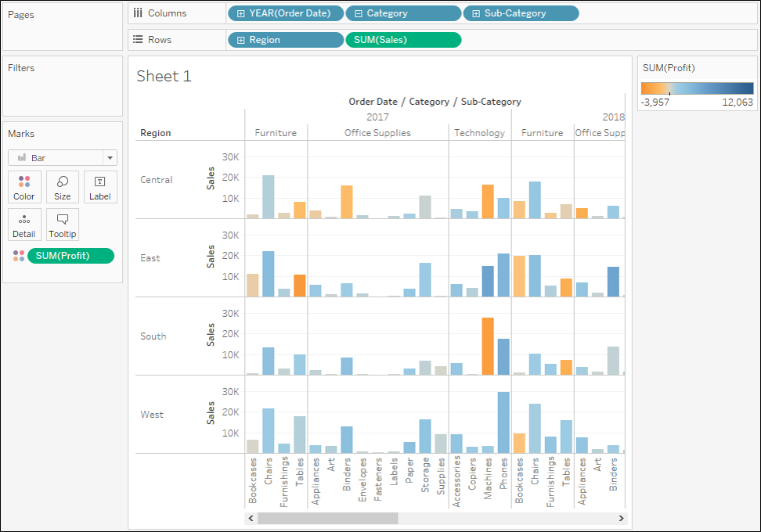Image resolution: width=761 pixels, height=532 pixels.
Task: Expand the YEAR(Order Date) pill
Action: (x=241, y=13)
